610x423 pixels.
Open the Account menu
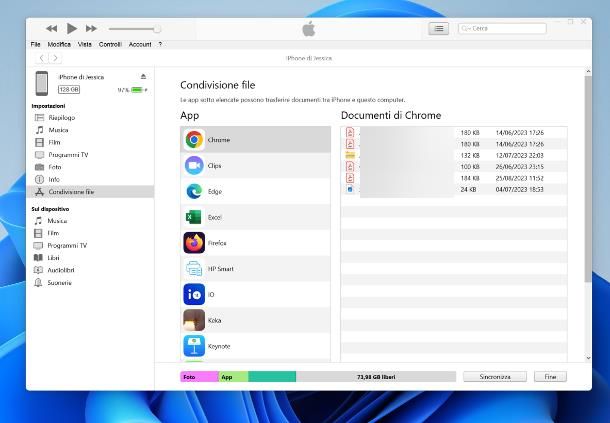click(x=140, y=44)
